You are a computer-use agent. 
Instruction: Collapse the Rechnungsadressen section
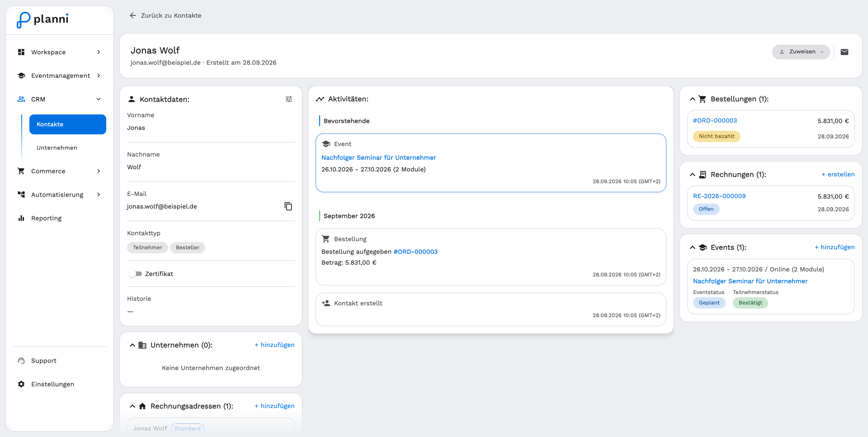pos(132,406)
